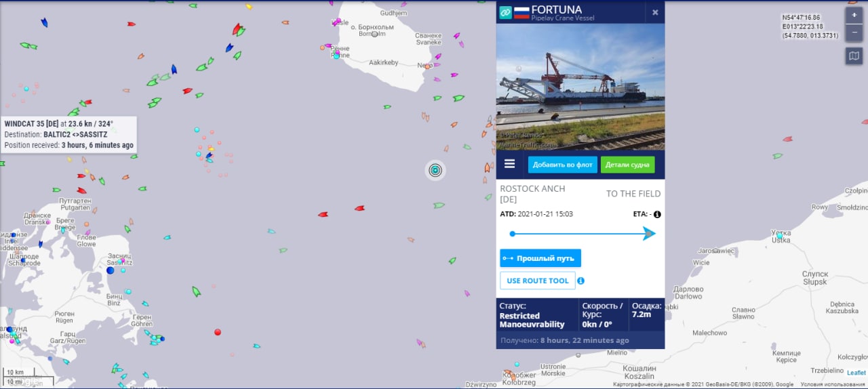Zoom in the map with plus button
This screenshot has width=868, height=389.
pyautogui.click(x=854, y=16)
